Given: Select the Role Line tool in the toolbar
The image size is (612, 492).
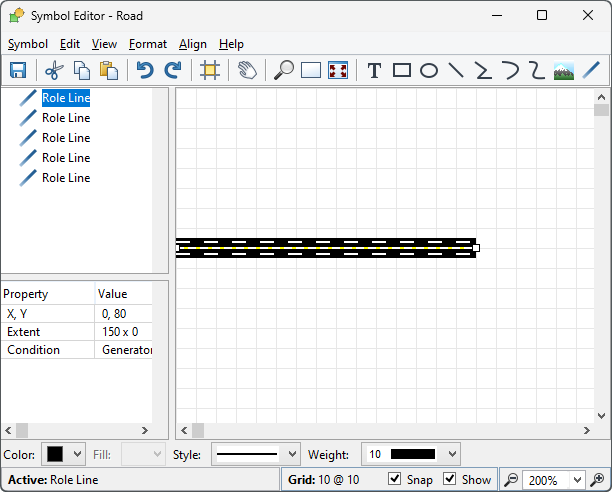Looking at the screenshot, I should 591,71.
